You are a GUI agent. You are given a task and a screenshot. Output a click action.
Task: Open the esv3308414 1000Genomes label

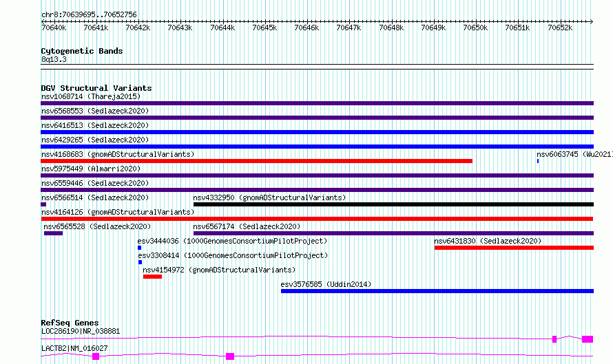tap(233, 255)
